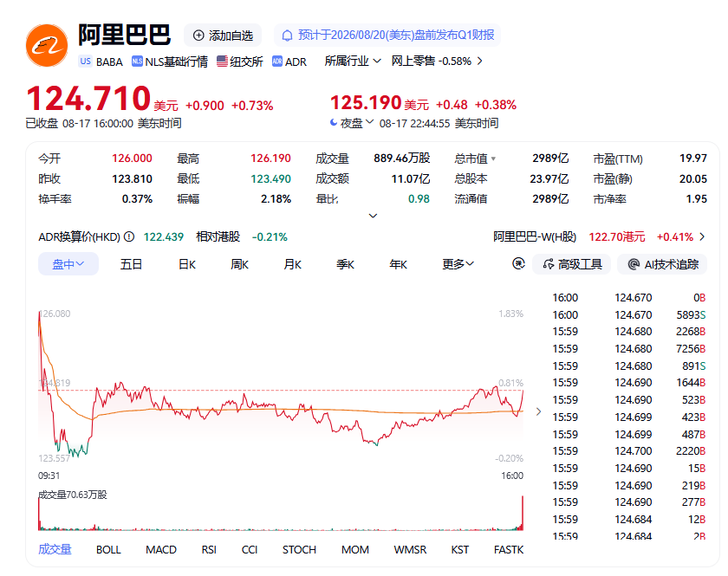Click the round chart-settings icon before 高级工具

tap(518, 264)
